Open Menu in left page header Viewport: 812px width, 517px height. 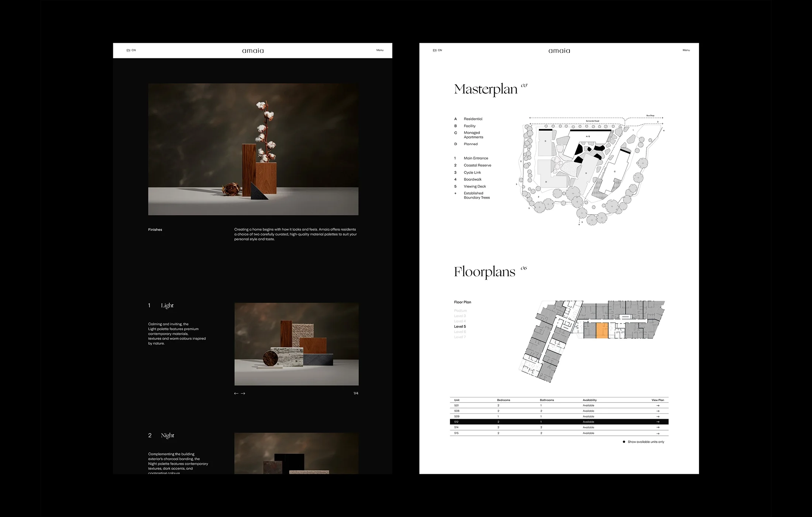380,50
